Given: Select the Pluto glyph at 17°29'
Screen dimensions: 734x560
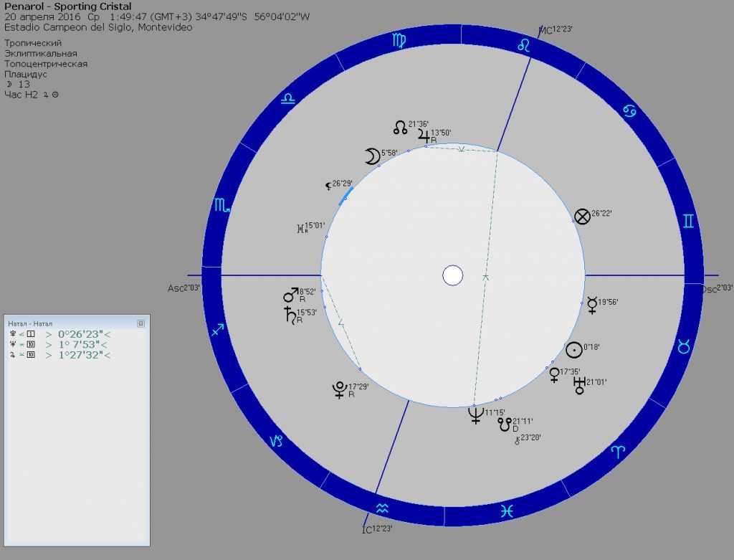Looking at the screenshot, I should (x=339, y=390).
